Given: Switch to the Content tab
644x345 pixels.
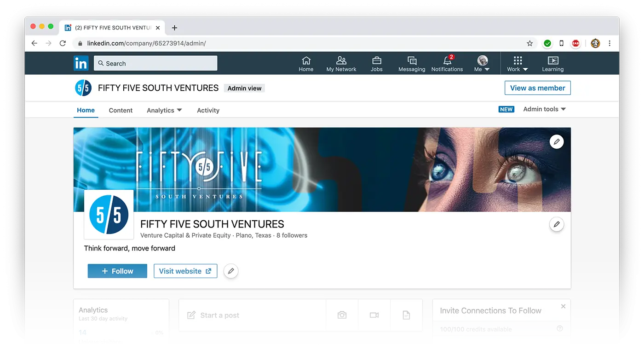Looking at the screenshot, I should tap(121, 110).
